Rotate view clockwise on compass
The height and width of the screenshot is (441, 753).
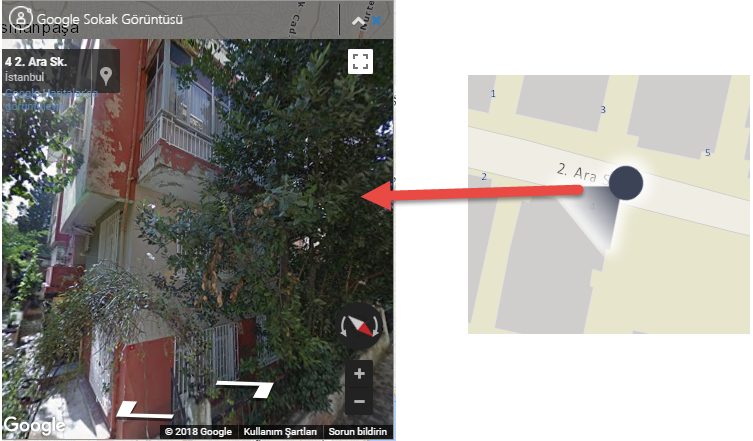(x=375, y=327)
